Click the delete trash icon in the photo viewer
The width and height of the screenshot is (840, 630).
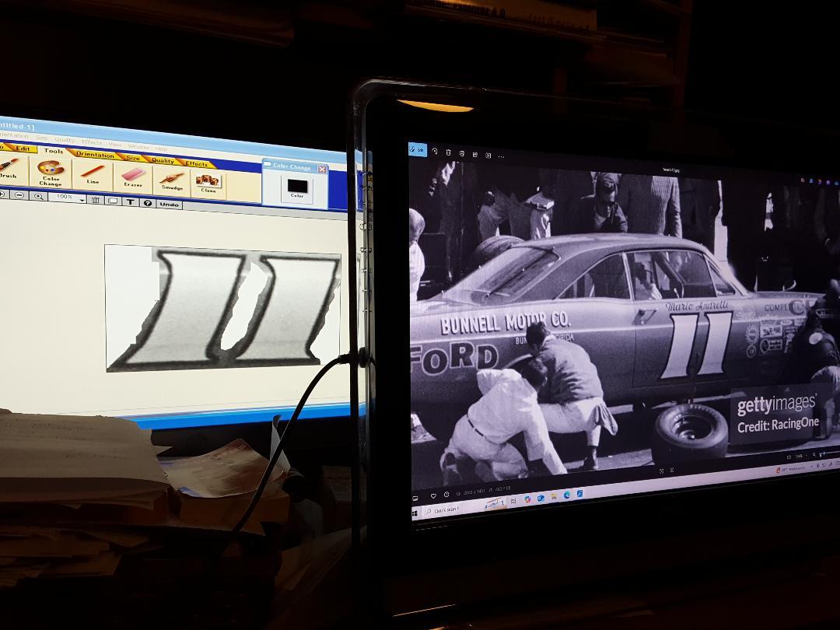tap(449, 152)
